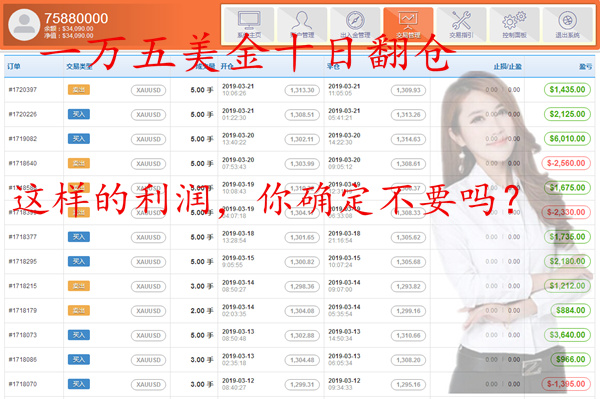
Task: Select order #1718073
Action: (23, 335)
